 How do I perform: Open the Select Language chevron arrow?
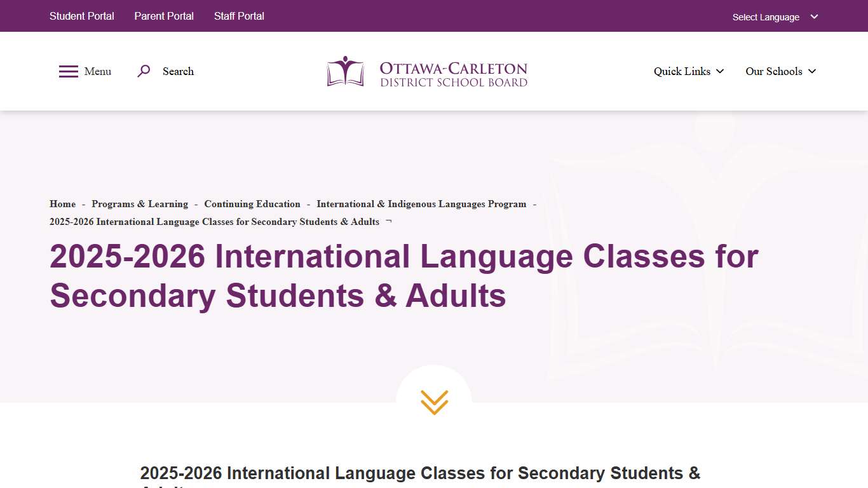[814, 17]
